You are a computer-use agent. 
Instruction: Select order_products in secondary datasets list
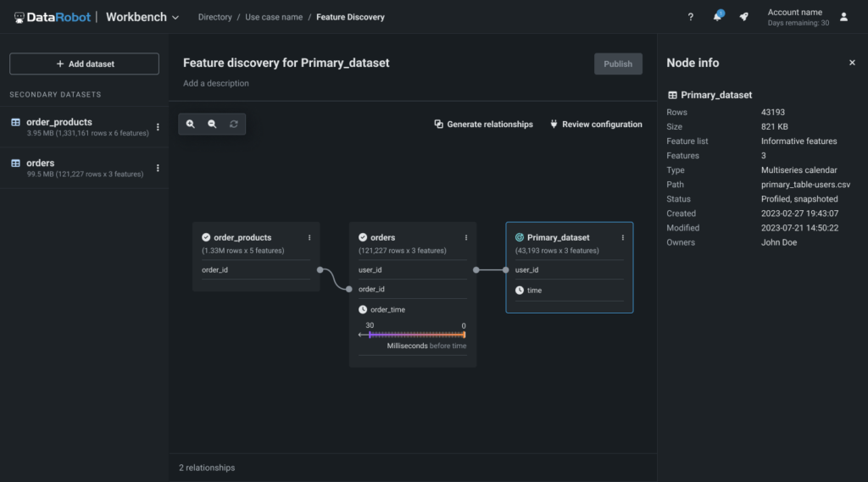[84, 127]
